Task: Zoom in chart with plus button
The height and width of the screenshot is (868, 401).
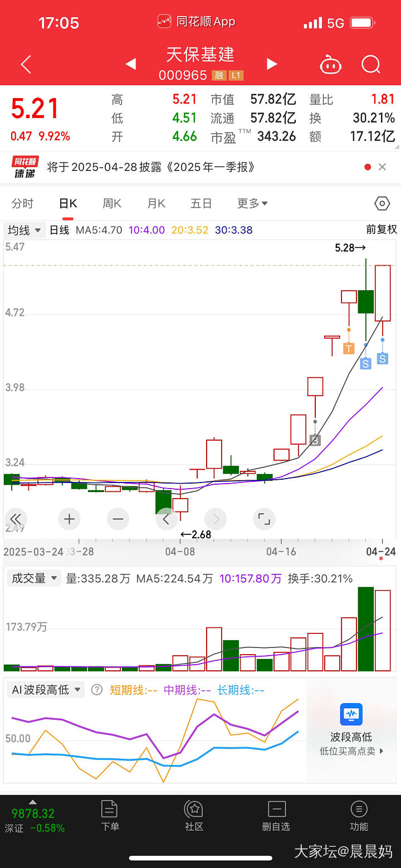Action: (x=69, y=519)
